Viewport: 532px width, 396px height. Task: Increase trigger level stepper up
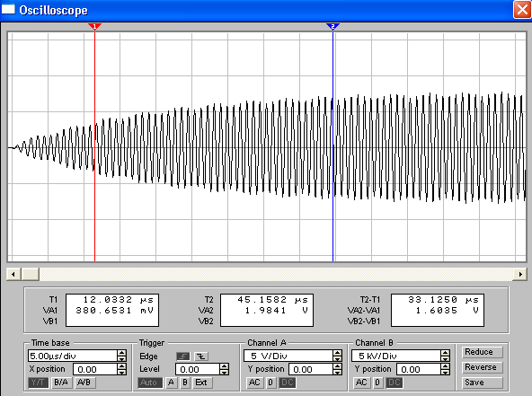click(x=225, y=366)
